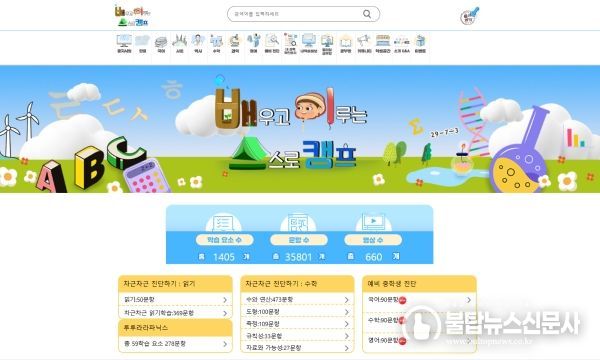Select the 문항 수 pill button

click(299, 240)
